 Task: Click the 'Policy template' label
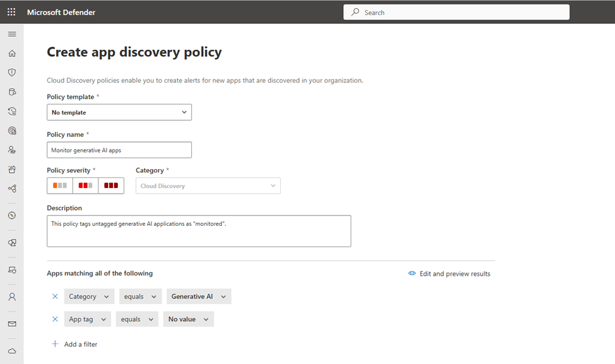point(71,97)
